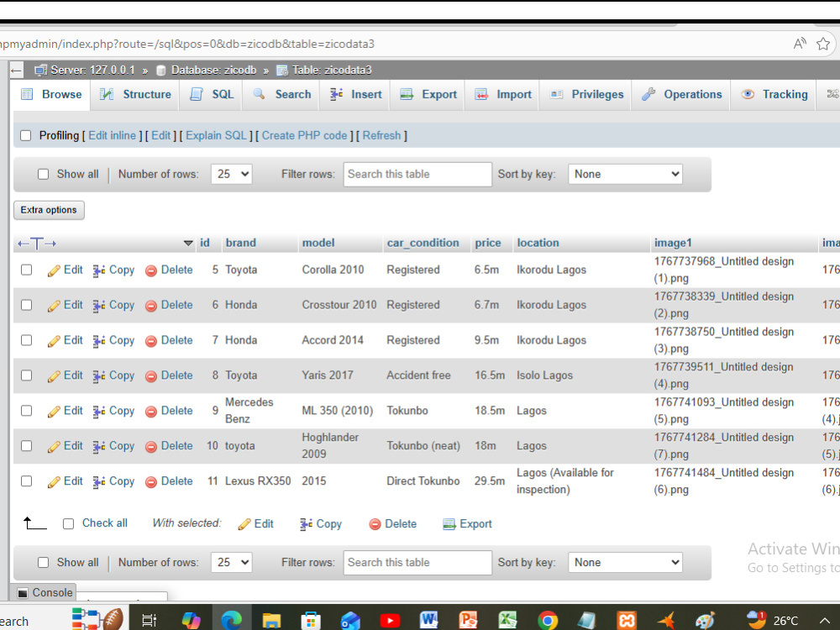Open the Console panel bar
This screenshot has width=840, height=630.
[x=45, y=592]
